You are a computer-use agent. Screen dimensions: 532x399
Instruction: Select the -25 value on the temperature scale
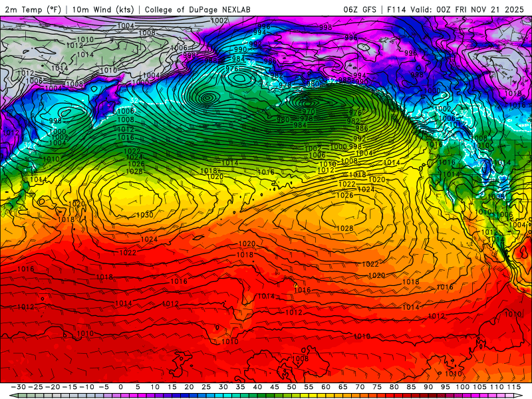(36, 387)
